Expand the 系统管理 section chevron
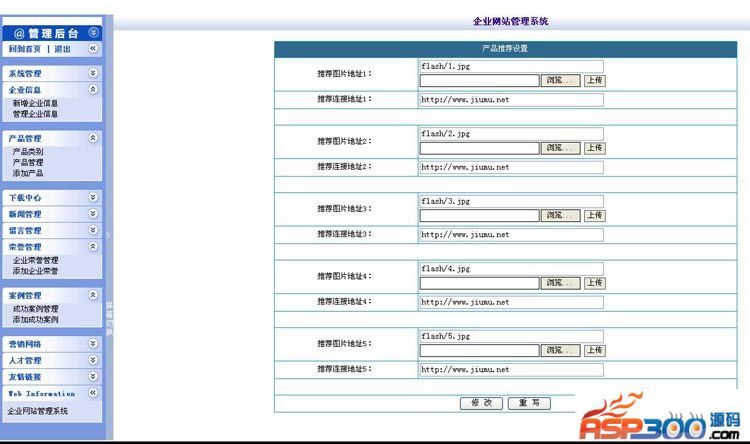Viewport: 750px width, 444px height. pyautogui.click(x=93, y=73)
